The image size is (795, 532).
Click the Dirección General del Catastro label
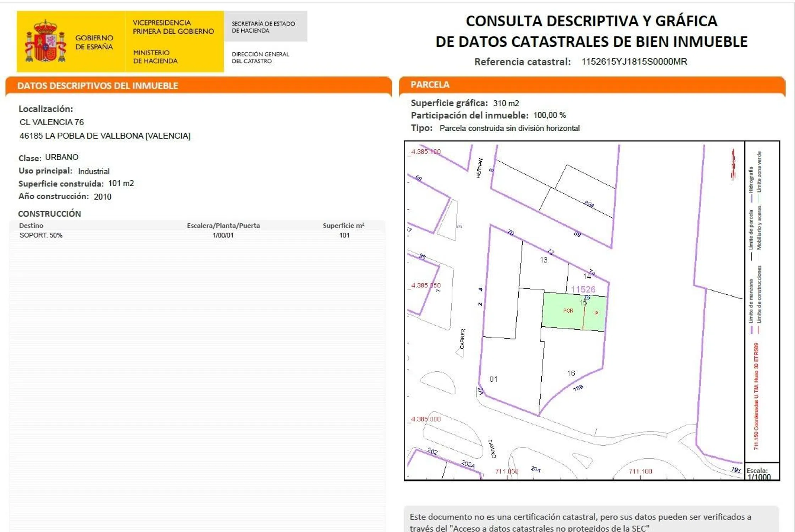point(260,57)
